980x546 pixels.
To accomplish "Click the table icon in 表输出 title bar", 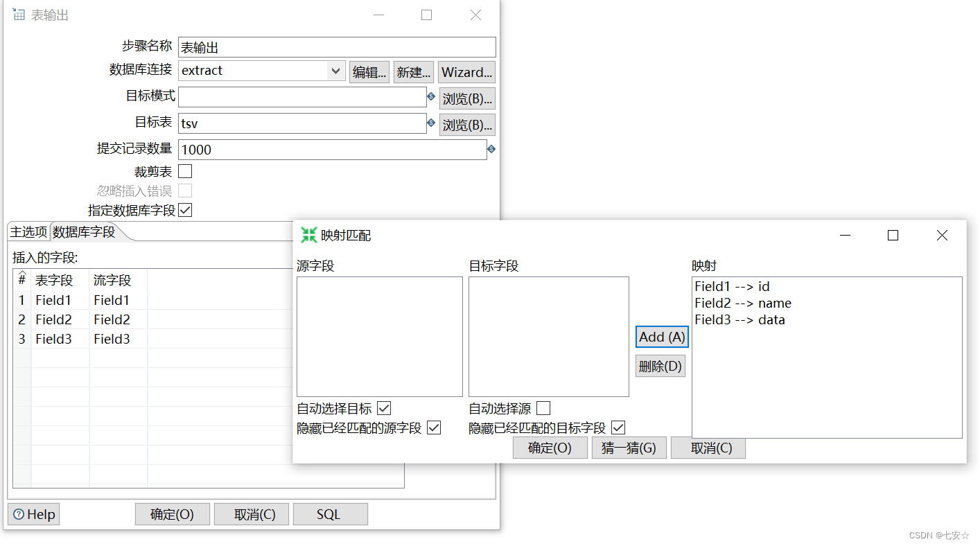I will (18, 13).
